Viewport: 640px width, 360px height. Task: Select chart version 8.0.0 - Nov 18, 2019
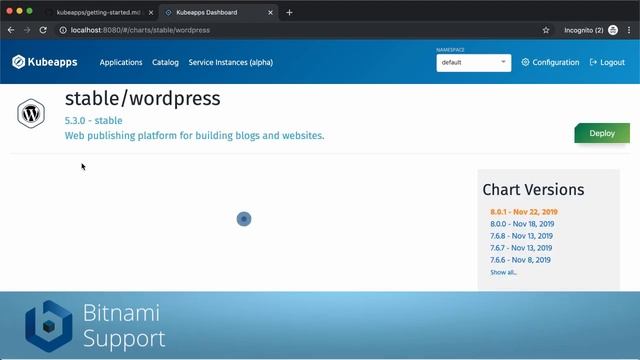(522, 224)
